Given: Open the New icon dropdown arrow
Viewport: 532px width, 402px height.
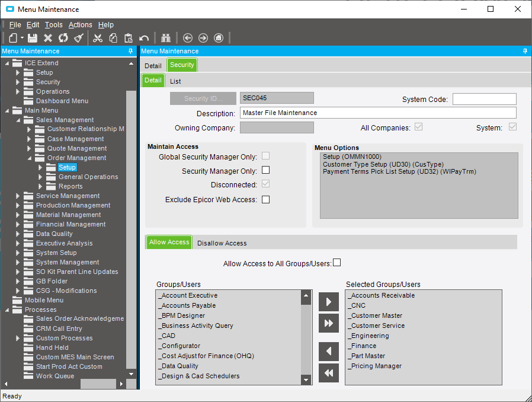Looking at the screenshot, I should 22,38.
